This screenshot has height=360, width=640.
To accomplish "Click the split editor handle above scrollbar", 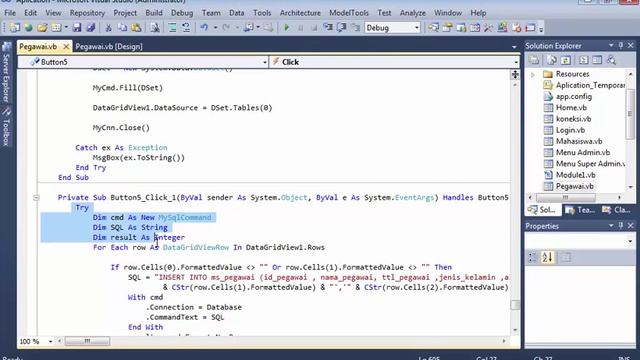I will [x=515, y=74].
